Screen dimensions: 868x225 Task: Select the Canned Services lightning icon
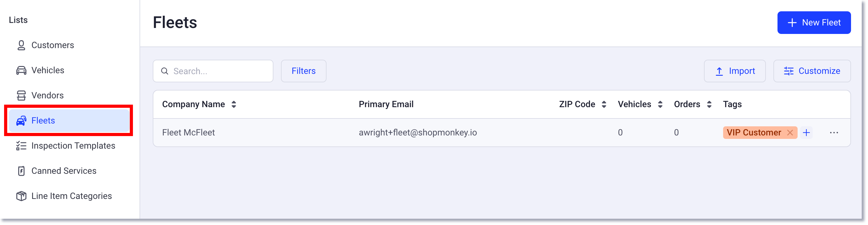(21, 171)
